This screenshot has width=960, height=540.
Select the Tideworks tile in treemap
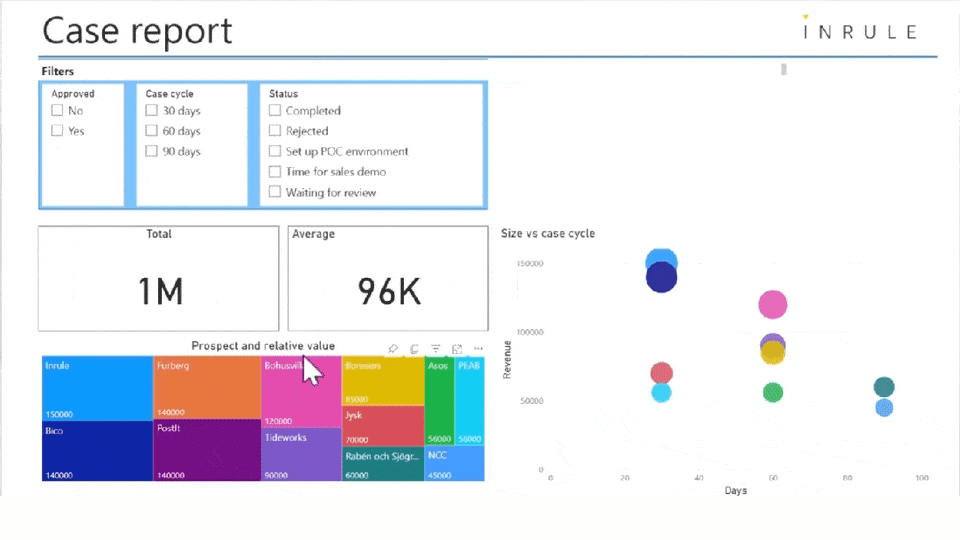pyautogui.click(x=301, y=454)
